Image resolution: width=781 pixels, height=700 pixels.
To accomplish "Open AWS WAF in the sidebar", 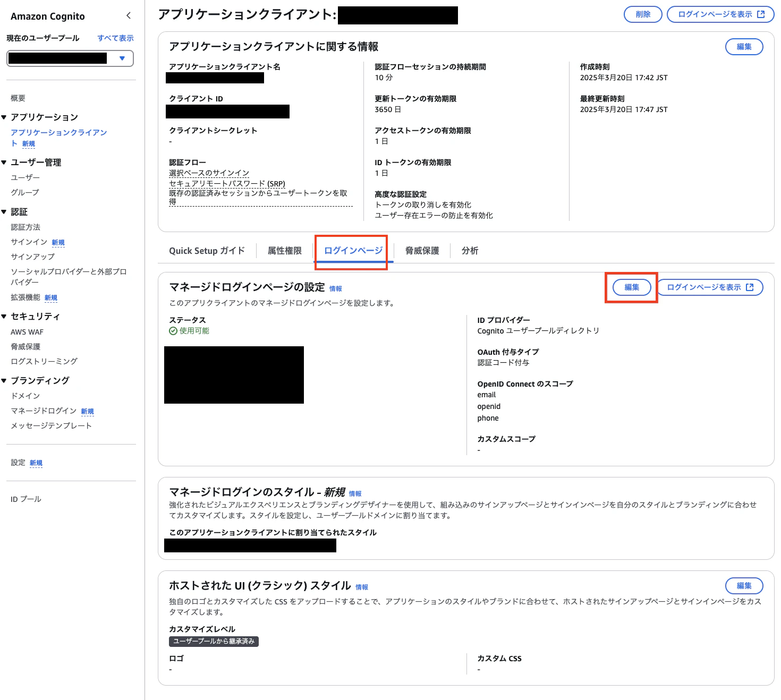I will coord(27,332).
